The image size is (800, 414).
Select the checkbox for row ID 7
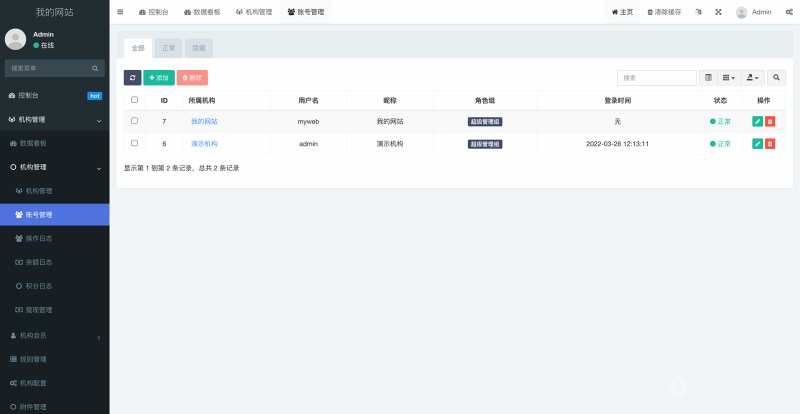pos(135,121)
